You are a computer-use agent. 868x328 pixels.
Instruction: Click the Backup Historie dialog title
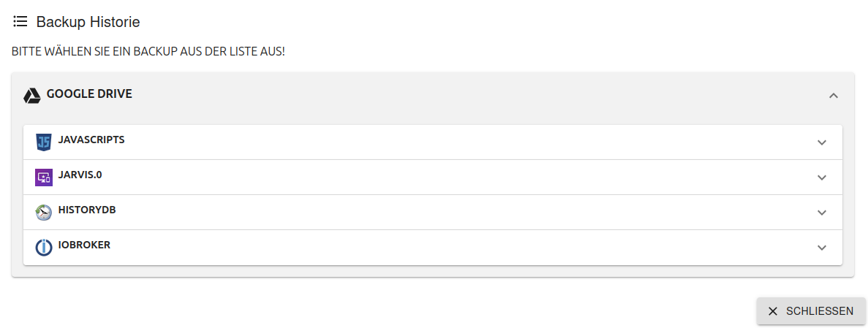click(88, 22)
